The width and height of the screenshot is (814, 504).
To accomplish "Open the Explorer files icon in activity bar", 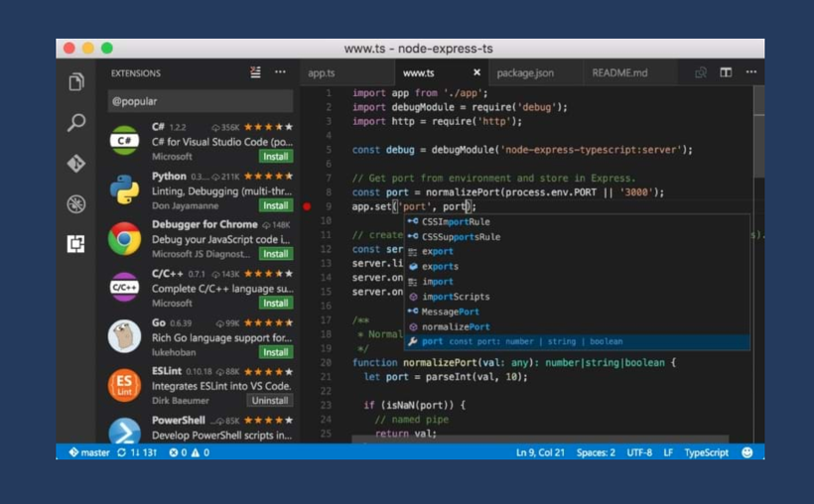I will pos(76,82).
